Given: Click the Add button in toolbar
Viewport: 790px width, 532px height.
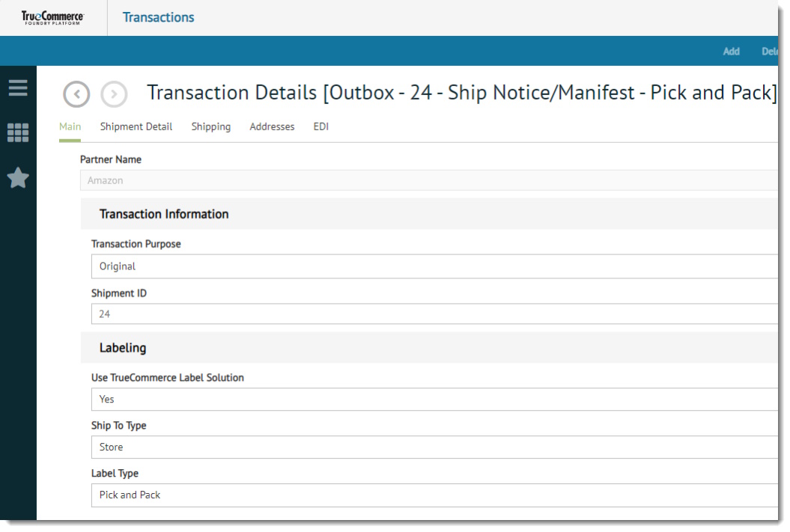Looking at the screenshot, I should coord(731,52).
